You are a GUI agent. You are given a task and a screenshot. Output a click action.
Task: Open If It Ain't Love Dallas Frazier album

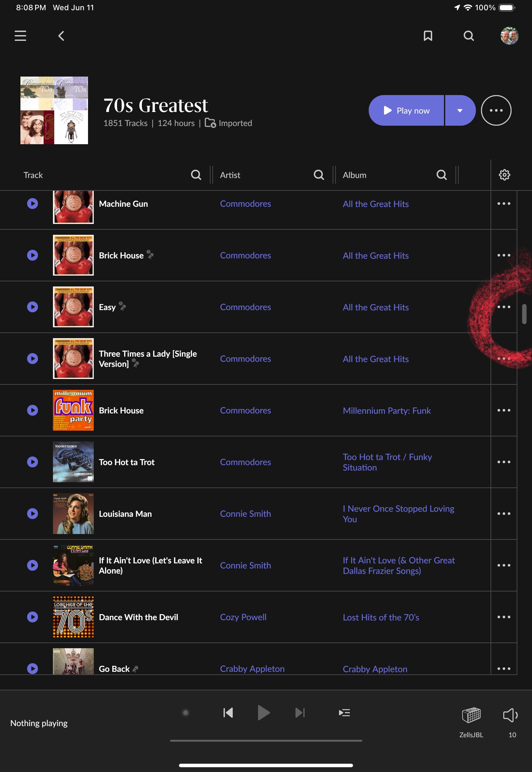click(399, 565)
